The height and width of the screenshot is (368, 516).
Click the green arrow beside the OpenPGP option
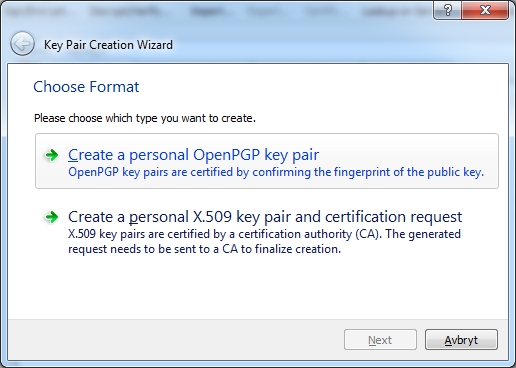[52, 155]
